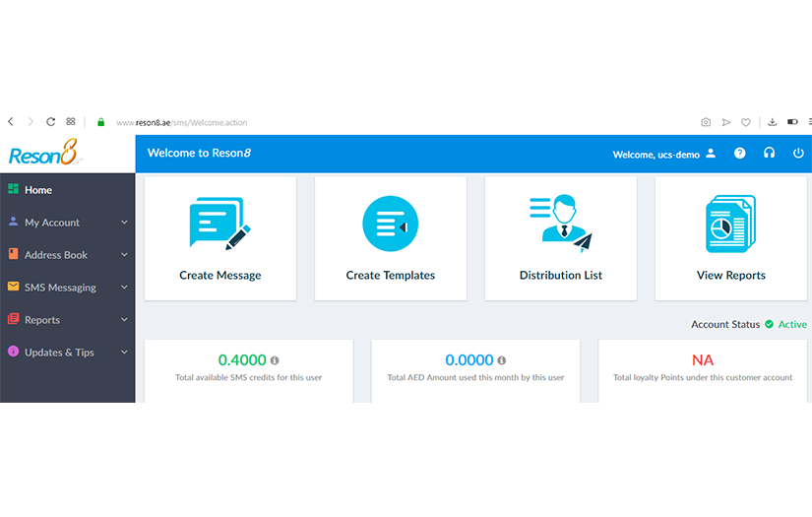This screenshot has height=517, width=812.
Task: Open the speed dial grid icon
Action: pyautogui.click(x=71, y=122)
